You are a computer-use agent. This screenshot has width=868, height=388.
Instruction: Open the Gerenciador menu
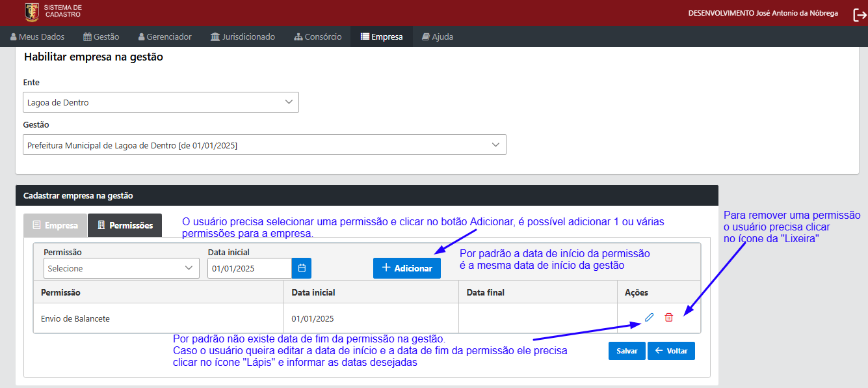164,36
